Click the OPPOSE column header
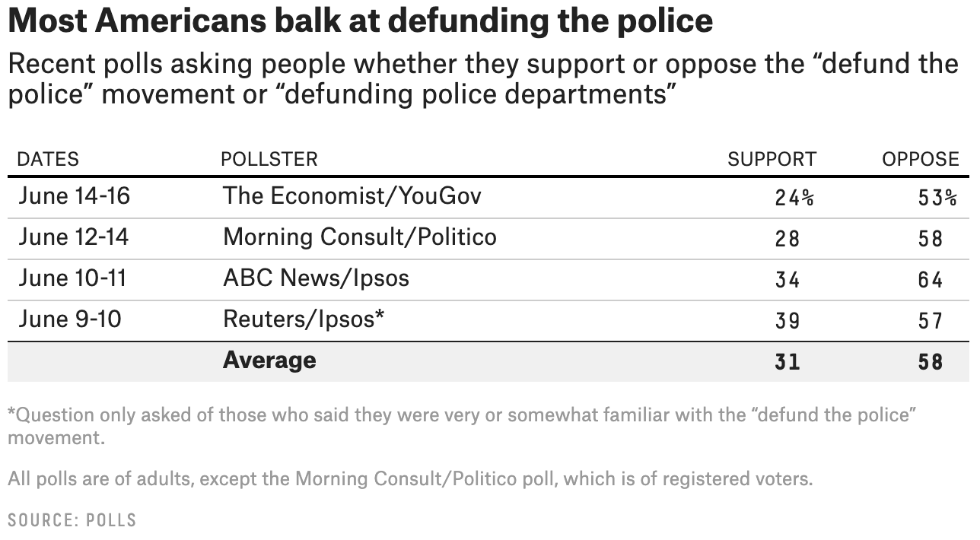 click(921, 159)
